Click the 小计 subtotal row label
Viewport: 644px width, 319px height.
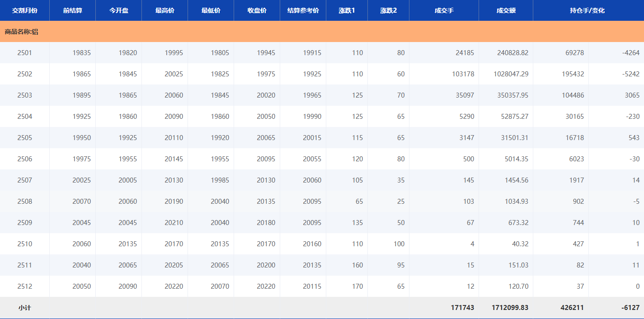[25, 308]
